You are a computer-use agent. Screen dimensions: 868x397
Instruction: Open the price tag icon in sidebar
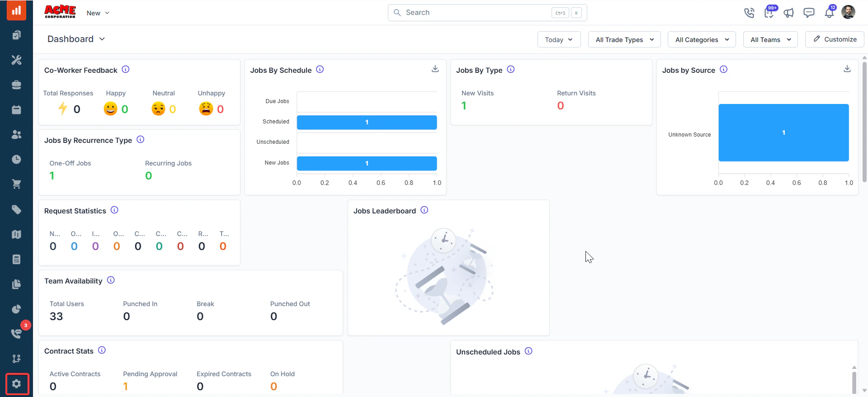click(16, 209)
